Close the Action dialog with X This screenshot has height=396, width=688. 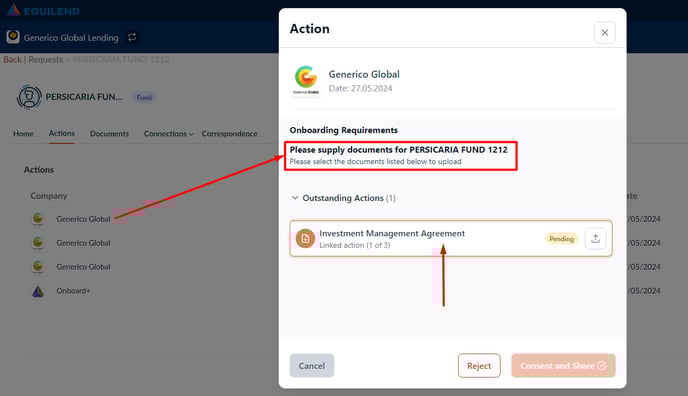pos(605,32)
